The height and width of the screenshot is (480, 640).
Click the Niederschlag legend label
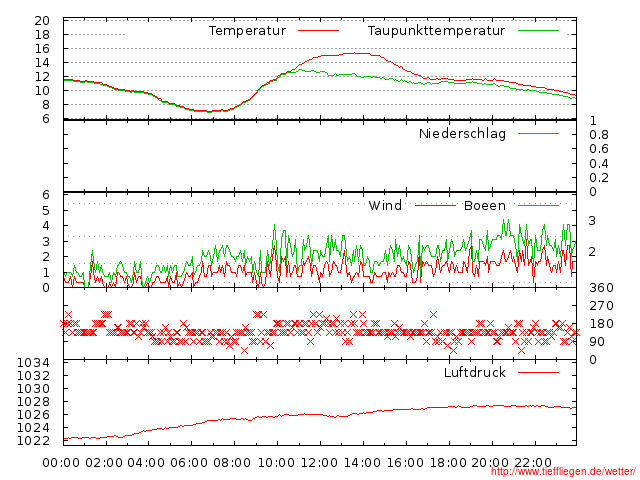[462, 133]
